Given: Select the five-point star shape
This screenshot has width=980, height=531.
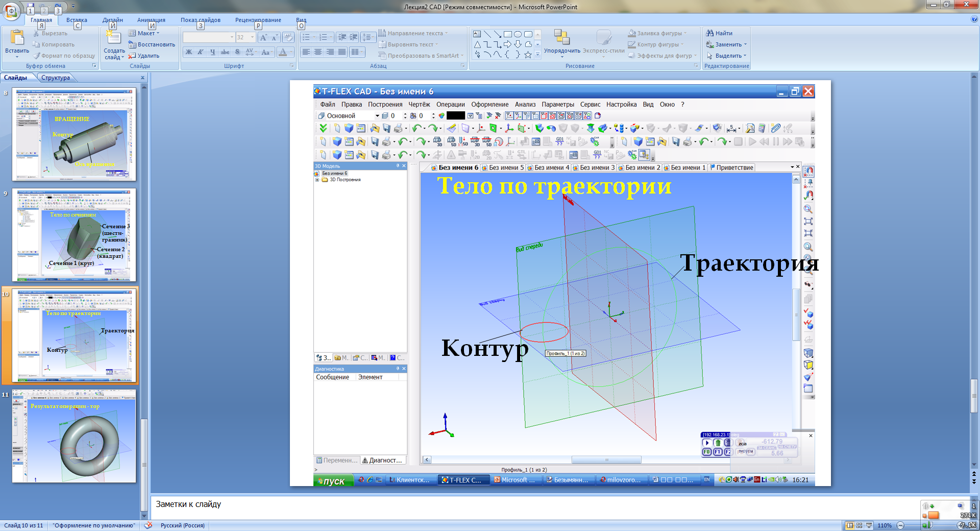Looking at the screenshot, I should pyautogui.click(x=528, y=55).
